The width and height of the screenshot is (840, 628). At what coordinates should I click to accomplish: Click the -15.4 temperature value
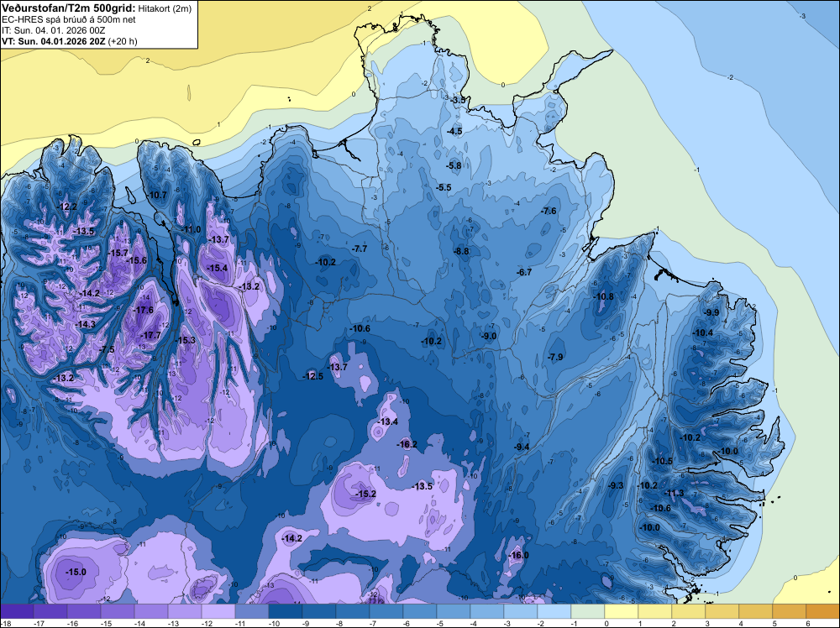click(x=218, y=268)
